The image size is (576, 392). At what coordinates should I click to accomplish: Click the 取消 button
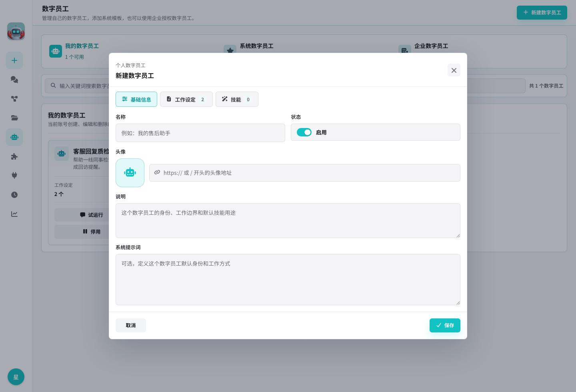click(131, 325)
